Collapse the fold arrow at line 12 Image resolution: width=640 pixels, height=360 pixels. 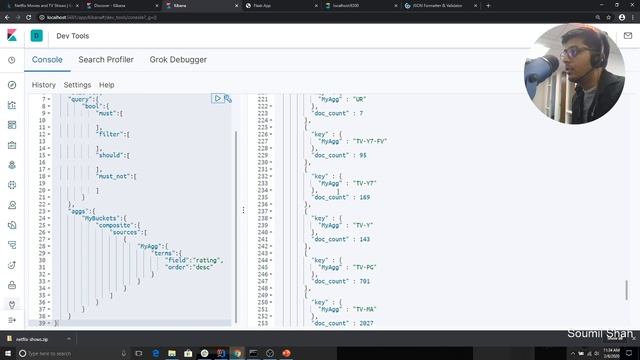pos(49,134)
